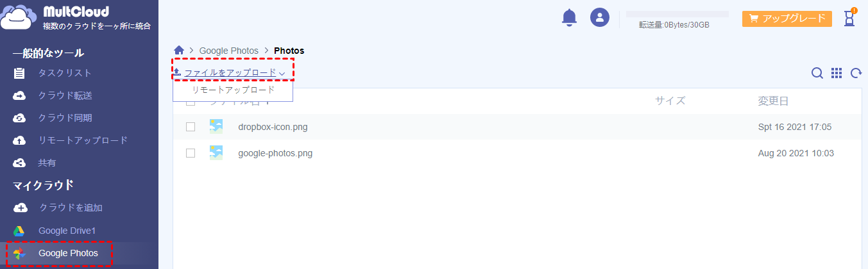868x269 pixels.
Task: Go to home via breadcrumb icon
Action: coord(179,51)
